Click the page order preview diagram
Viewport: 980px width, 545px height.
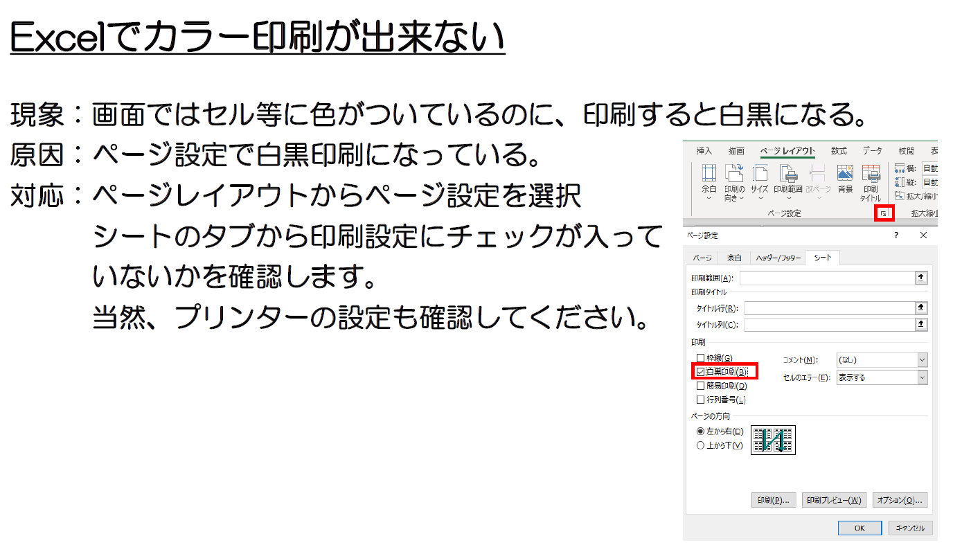(773, 440)
